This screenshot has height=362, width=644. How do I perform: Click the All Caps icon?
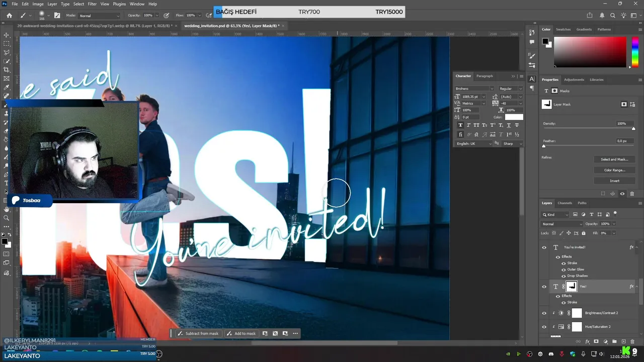(x=476, y=125)
